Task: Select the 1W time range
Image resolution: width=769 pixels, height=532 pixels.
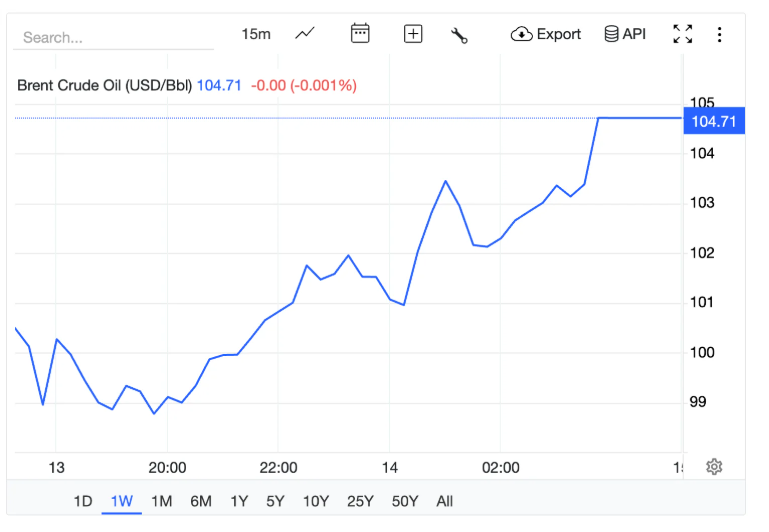Action: (122, 501)
